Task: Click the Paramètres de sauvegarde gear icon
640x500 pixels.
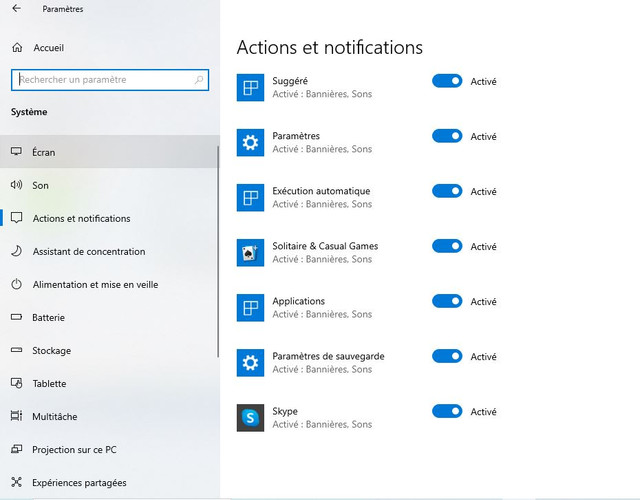Action: (250, 363)
